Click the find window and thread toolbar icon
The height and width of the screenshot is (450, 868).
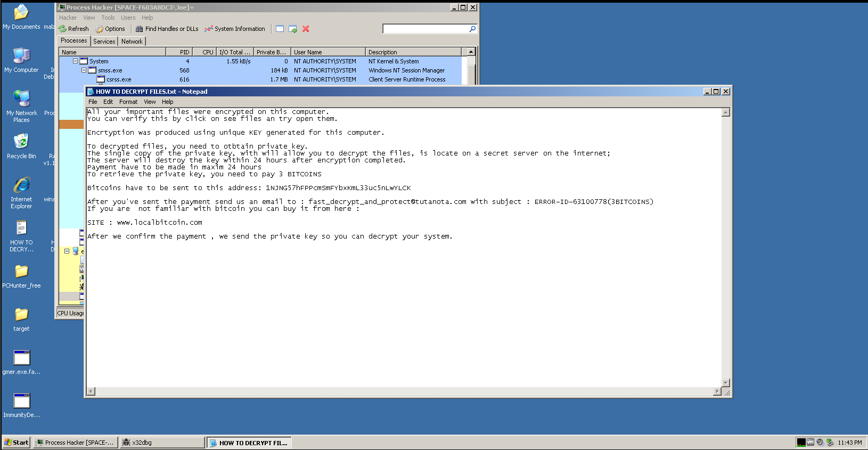292,29
